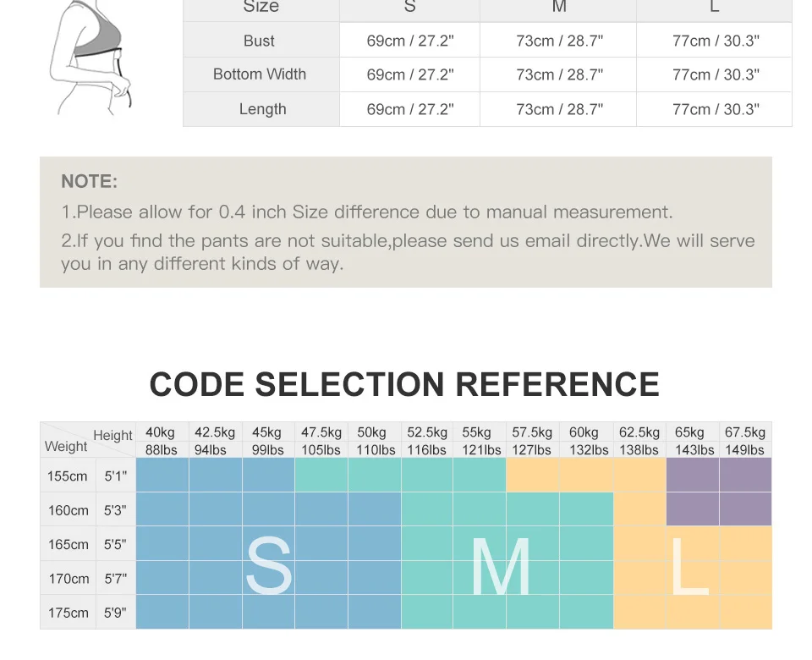Click the 165cm 5'5" height row header
This screenshot has height=660, width=812.
[87, 544]
